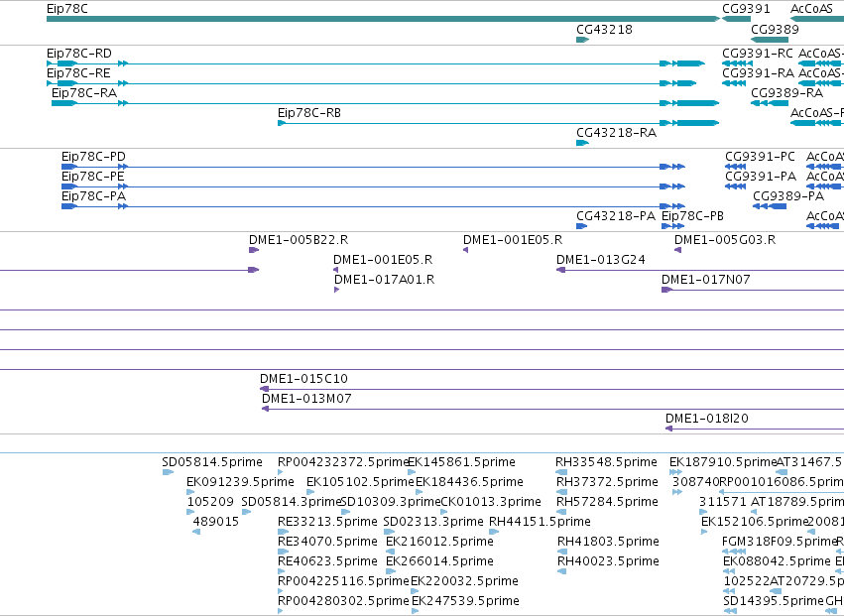Click the Eip78C-PD protein label

(x=93, y=157)
